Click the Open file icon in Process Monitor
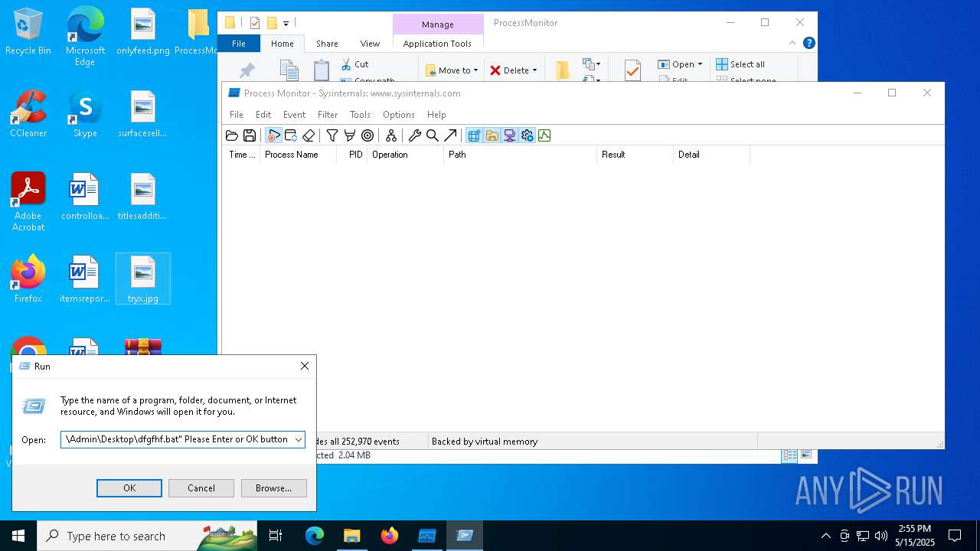This screenshot has width=980, height=551. point(232,135)
